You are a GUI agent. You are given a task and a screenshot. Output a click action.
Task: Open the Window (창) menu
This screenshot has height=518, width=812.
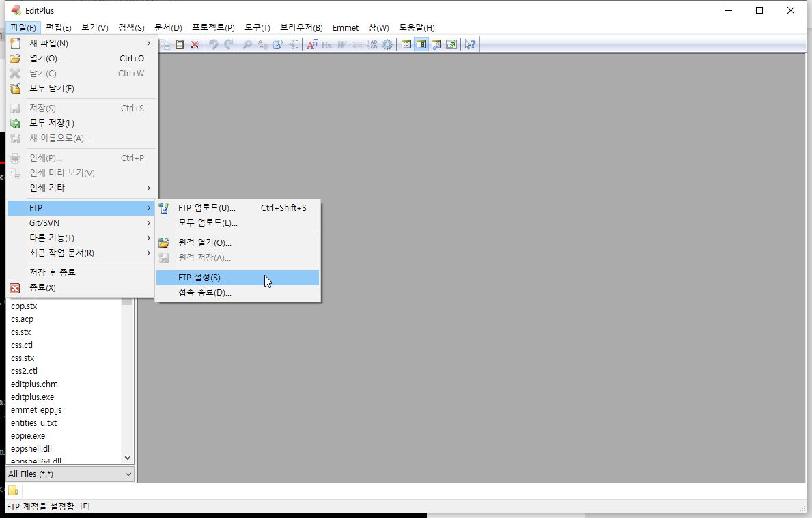(x=378, y=27)
